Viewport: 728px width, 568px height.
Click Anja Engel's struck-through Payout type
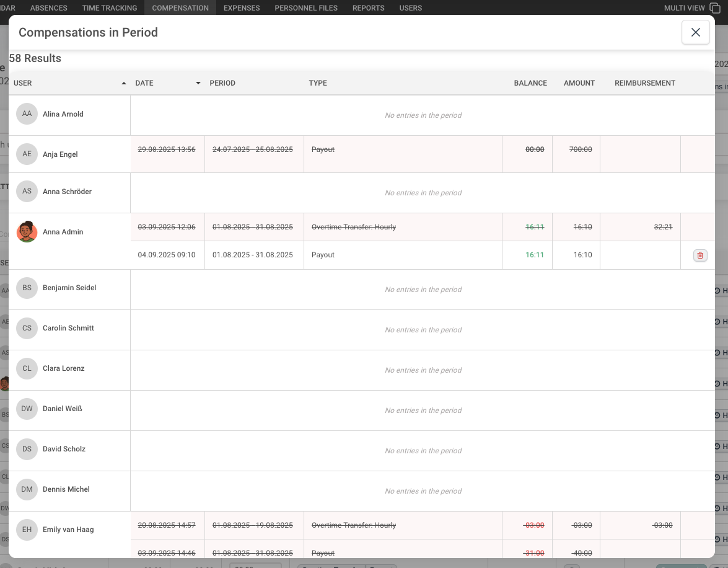point(323,149)
